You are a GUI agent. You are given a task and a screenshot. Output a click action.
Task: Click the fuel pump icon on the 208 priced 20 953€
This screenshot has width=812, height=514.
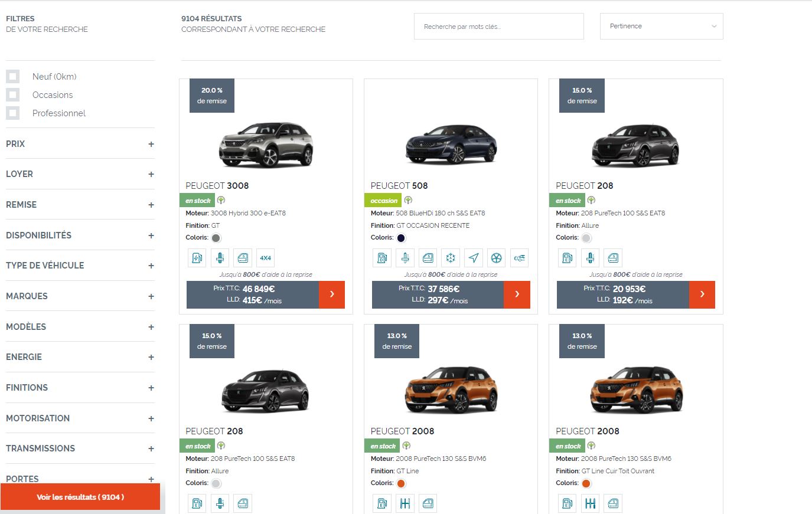click(568, 258)
